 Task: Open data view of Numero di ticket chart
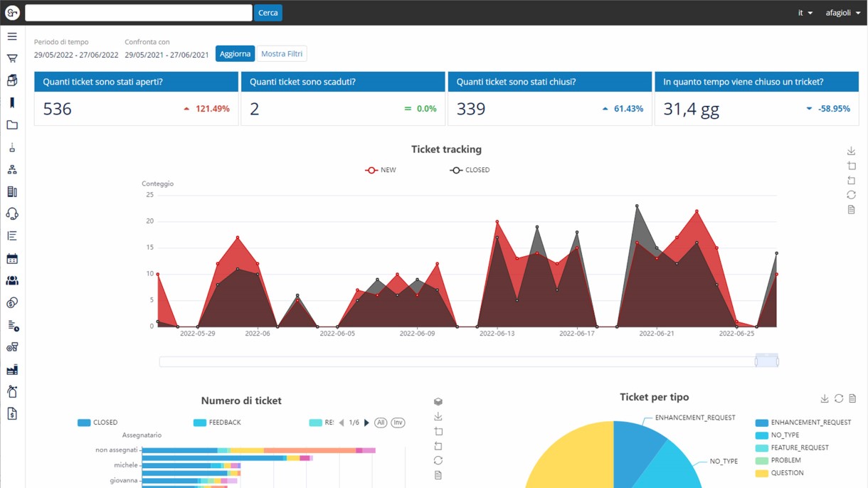point(438,475)
